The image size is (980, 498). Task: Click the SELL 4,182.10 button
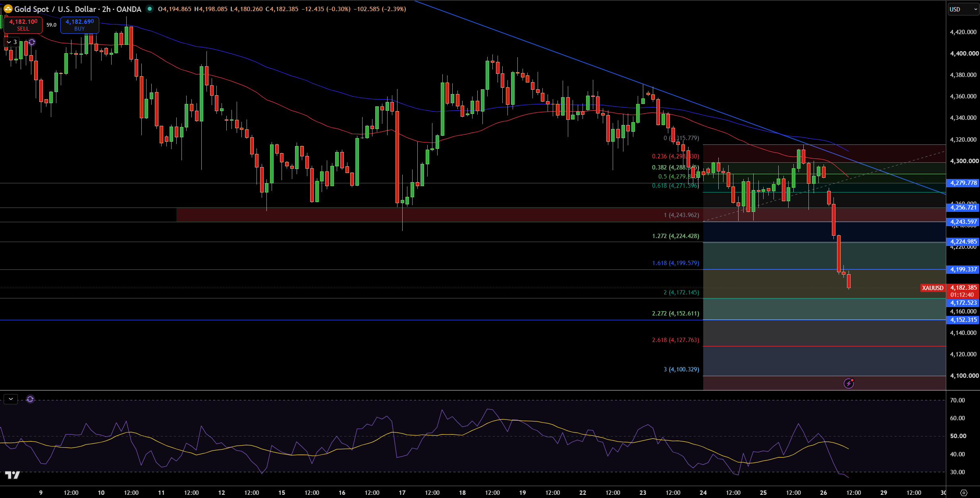point(23,25)
